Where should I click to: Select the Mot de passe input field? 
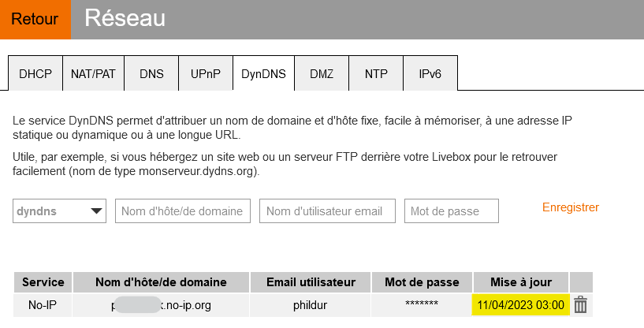(452, 211)
